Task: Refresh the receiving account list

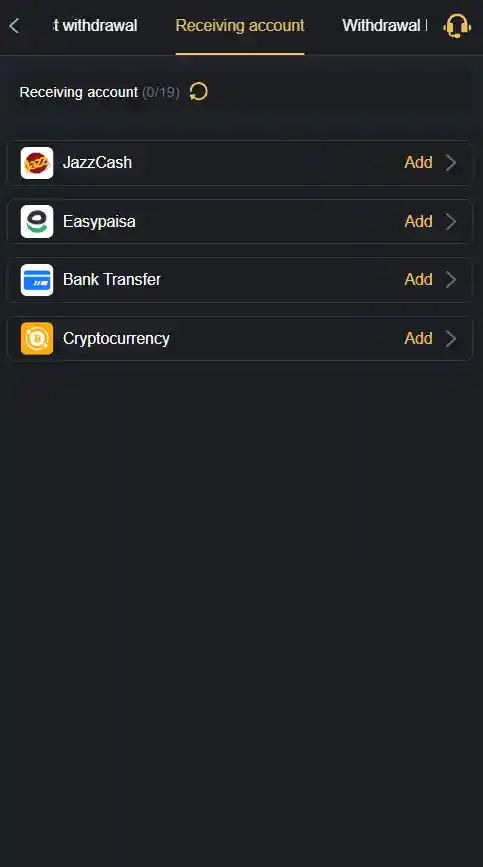Action: [198, 91]
